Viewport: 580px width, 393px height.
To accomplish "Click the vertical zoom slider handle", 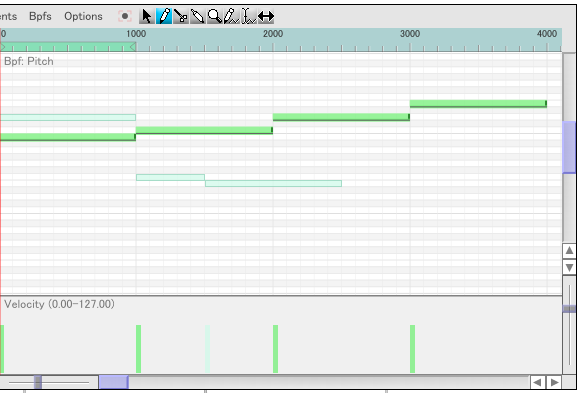I will coord(569,309).
